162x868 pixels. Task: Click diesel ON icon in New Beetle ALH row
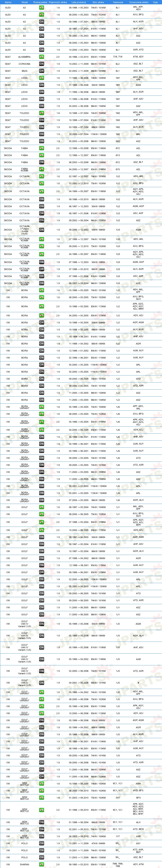point(41,823)
